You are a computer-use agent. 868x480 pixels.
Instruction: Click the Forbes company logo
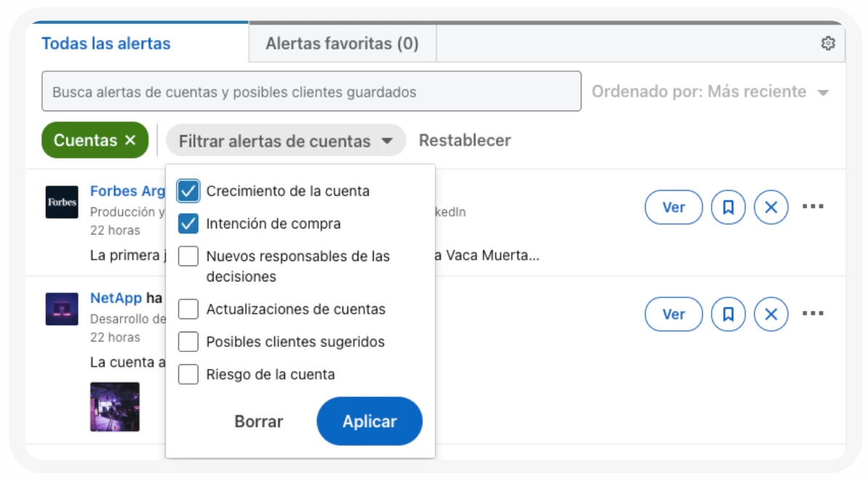coord(62,202)
